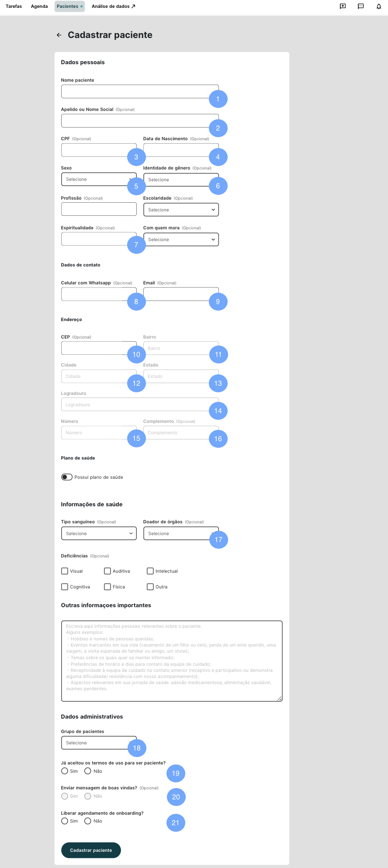Select Sim for accepting the terms of use
The width and height of the screenshot is (388, 868).
click(x=65, y=771)
